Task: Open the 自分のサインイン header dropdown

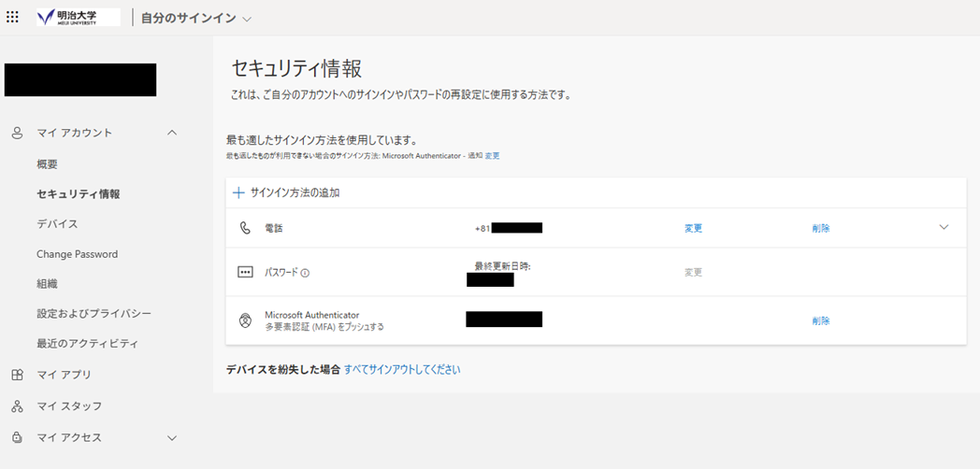Action: (x=247, y=19)
